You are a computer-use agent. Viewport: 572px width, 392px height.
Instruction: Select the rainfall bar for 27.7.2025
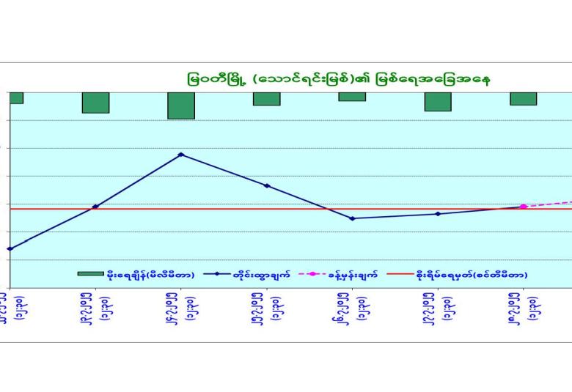(438, 102)
